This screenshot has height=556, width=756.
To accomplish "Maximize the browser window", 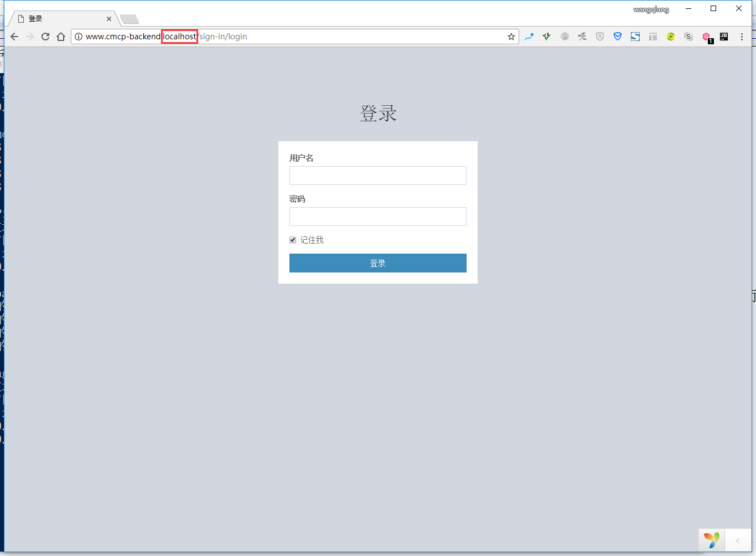I will click(713, 8).
